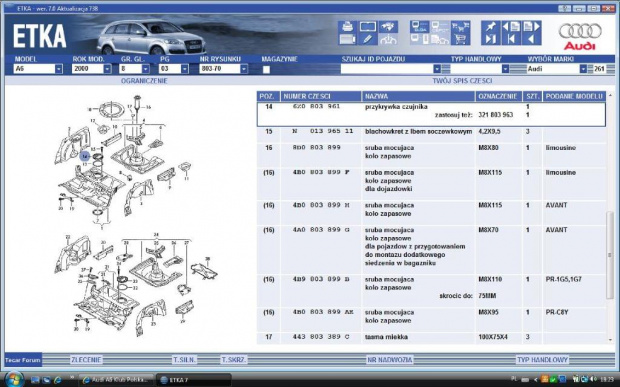Click the Audi rings logo
This screenshot has width=620, height=387.
[x=580, y=31]
